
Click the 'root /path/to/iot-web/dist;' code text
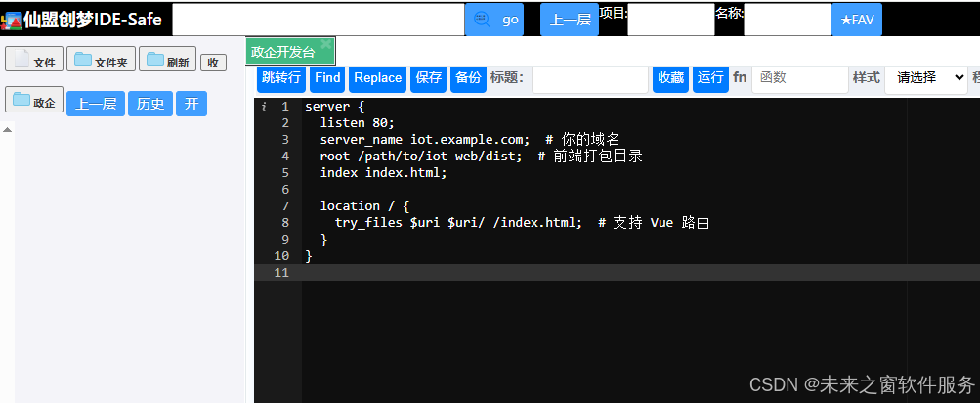click(x=421, y=156)
